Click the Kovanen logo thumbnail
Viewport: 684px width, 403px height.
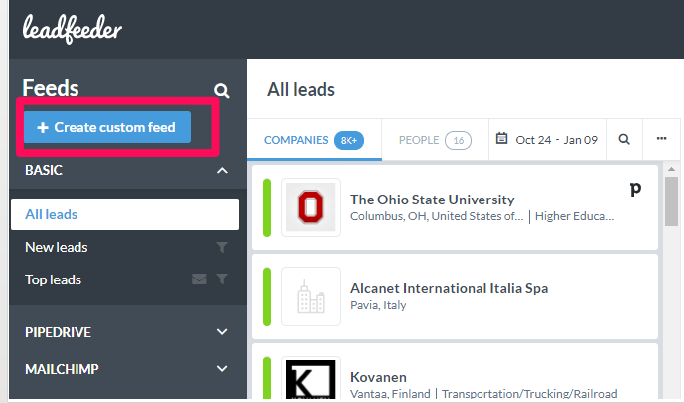coord(311,379)
